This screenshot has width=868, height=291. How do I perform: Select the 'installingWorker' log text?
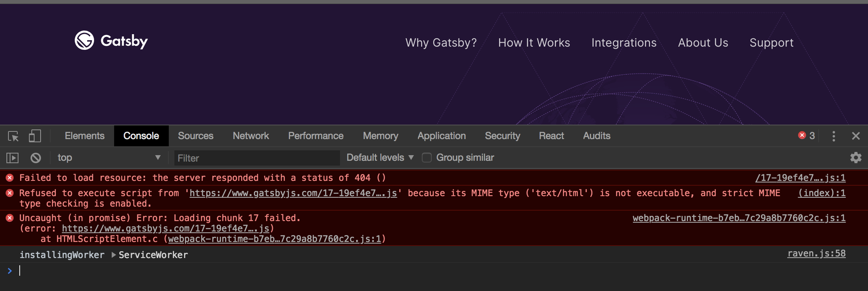click(x=62, y=255)
